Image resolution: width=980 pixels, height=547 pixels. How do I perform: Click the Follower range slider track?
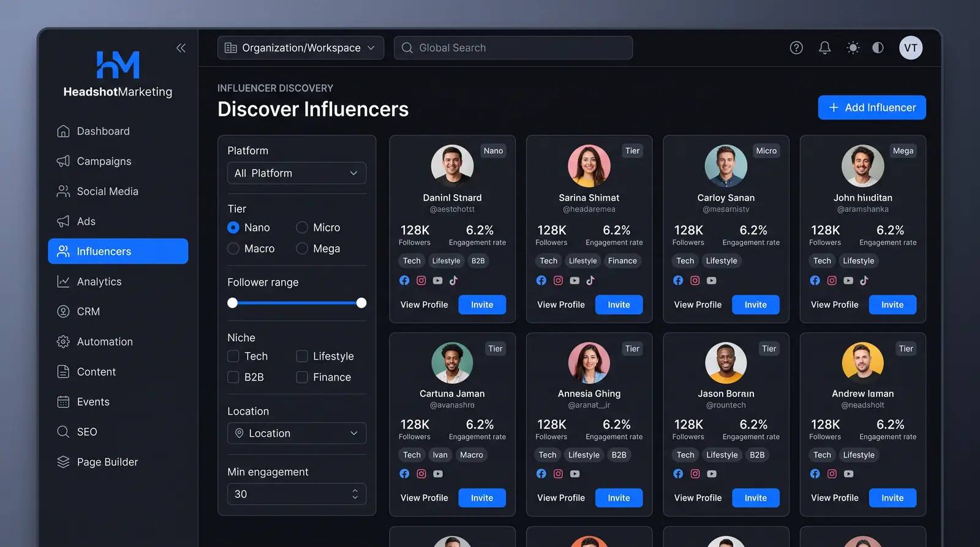pos(297,303)
